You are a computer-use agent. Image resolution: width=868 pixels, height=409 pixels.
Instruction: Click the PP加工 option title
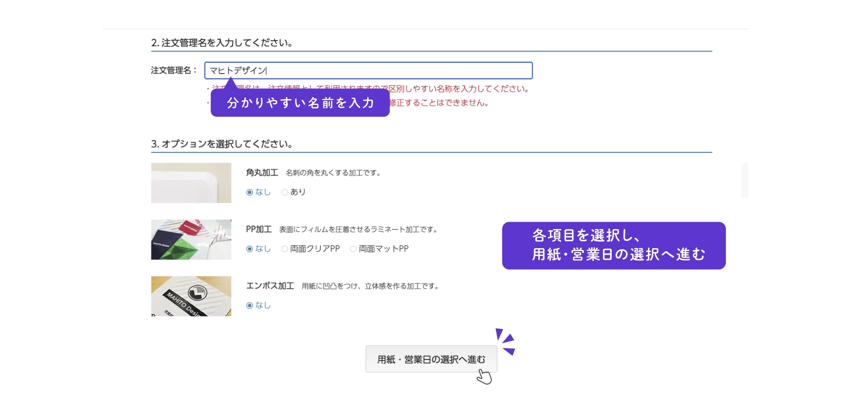pos(259,230)
